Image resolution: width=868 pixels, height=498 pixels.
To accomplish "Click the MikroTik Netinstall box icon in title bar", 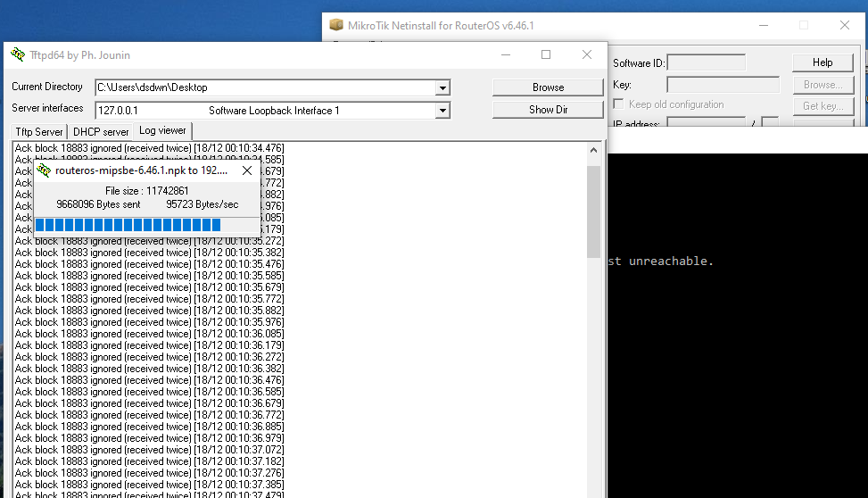I will coord(336,25).
